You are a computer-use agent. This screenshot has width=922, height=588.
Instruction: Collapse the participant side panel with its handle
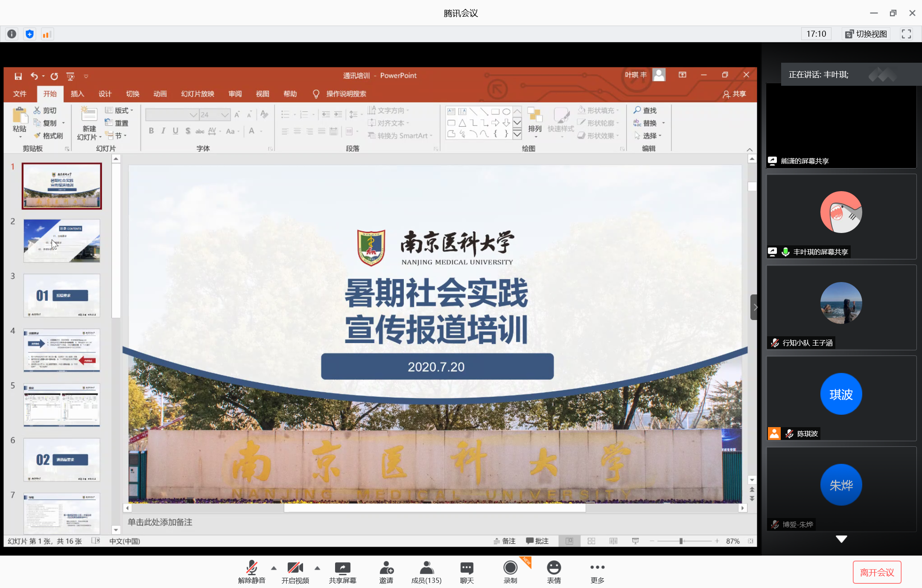[755, 307]
